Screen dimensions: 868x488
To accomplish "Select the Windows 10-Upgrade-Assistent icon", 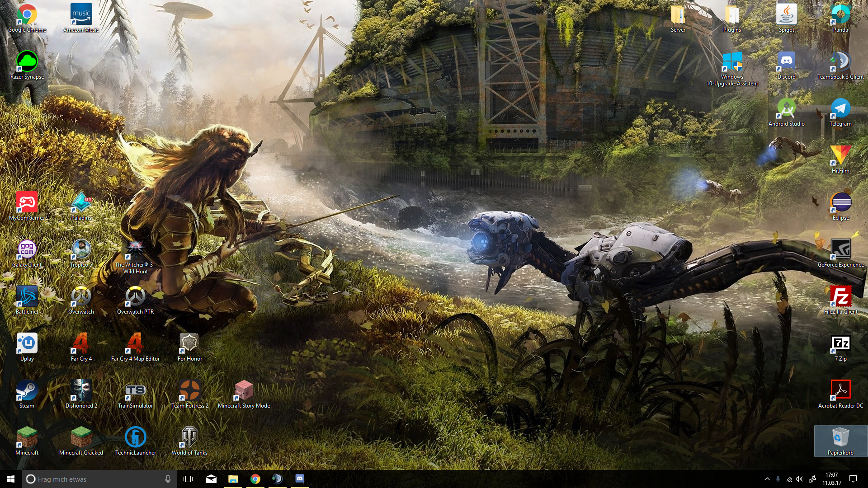I will [x=732, y=69].
